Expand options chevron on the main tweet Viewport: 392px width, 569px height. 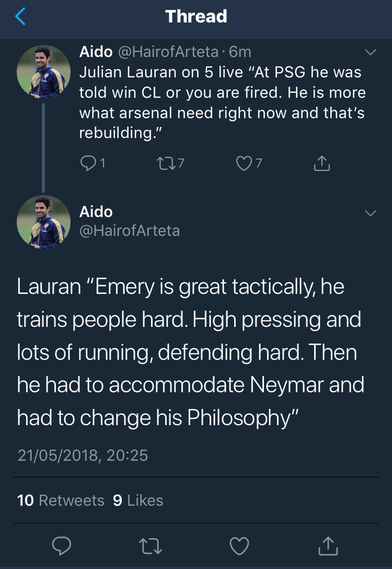tap(370, 213)
